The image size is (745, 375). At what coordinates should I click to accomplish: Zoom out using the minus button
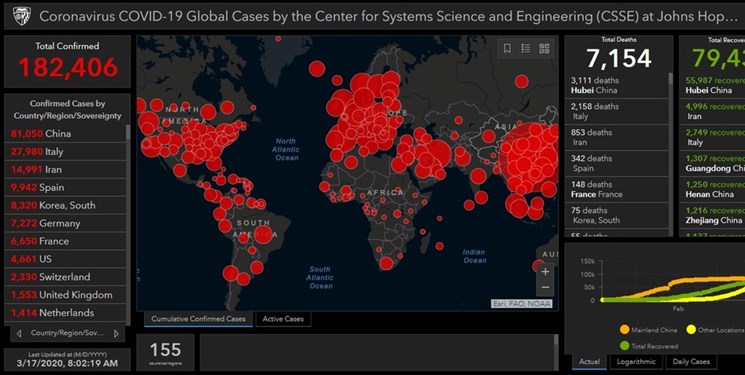[x=545, y=288]
